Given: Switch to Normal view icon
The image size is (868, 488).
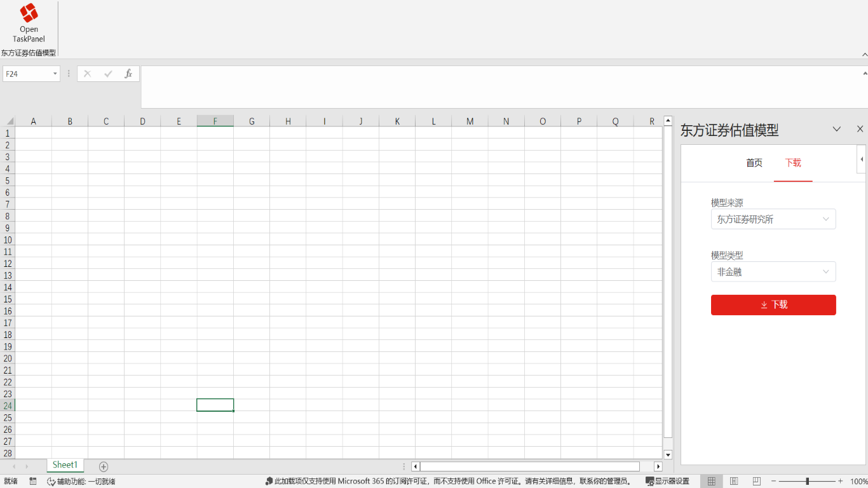Looking at the screenshot, I should click(x=712, y=482).
